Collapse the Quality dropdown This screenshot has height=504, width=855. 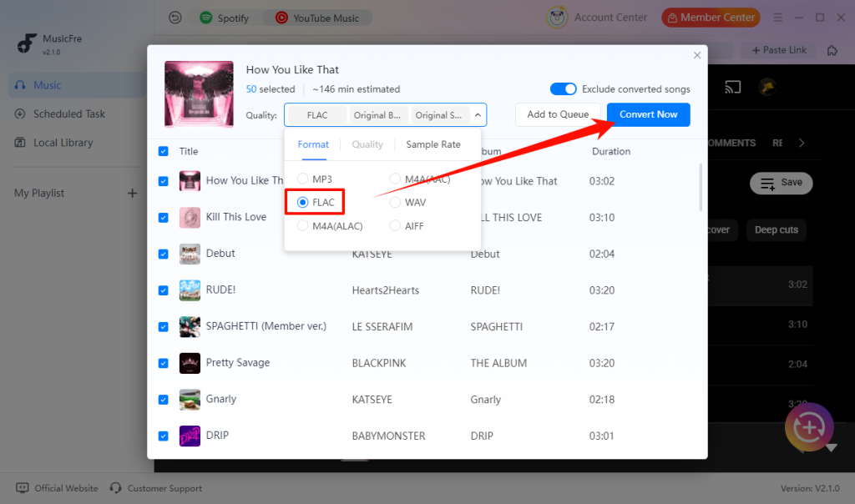[478, 115]
